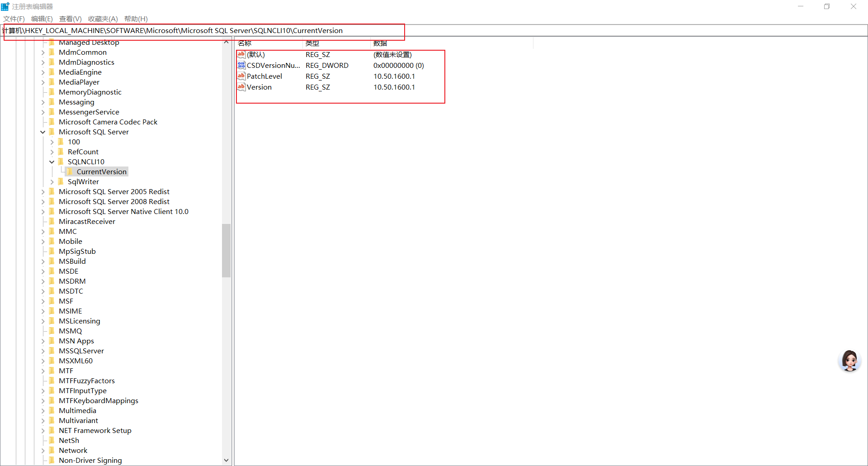Click the Network folder icon
868x466 pixels.
point(52,450)
